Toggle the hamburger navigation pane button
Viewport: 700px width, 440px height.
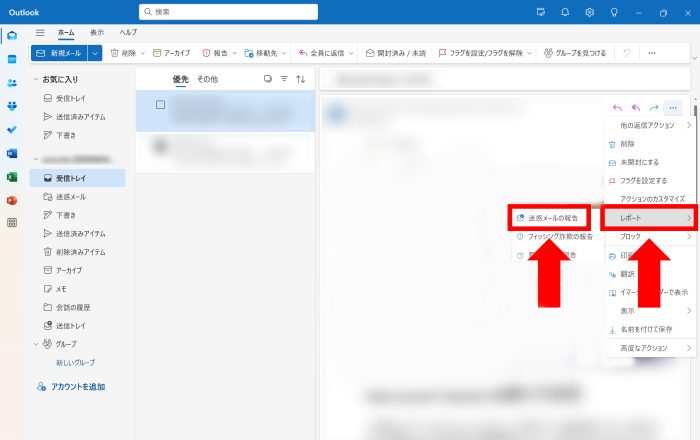coord(39,32)
